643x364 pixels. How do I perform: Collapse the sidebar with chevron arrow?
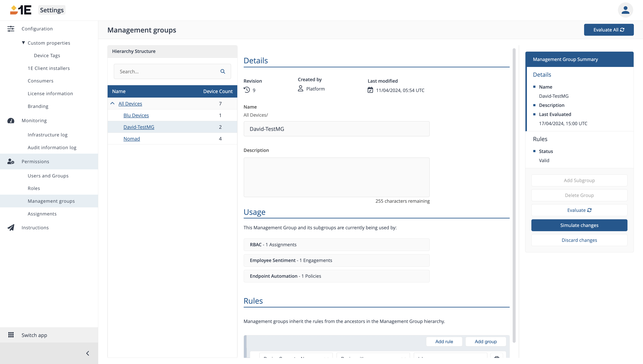point(88,353)
